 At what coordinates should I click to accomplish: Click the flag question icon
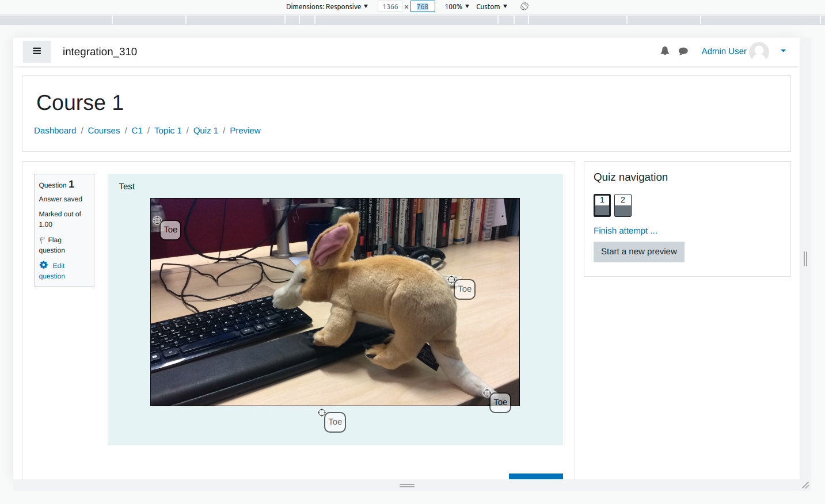coord(42,240)
